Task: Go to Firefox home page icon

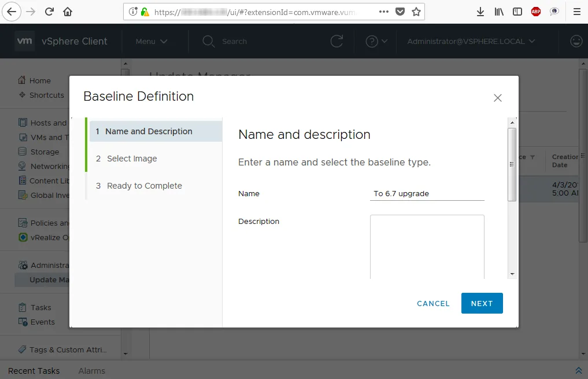Action: point(68,12)
